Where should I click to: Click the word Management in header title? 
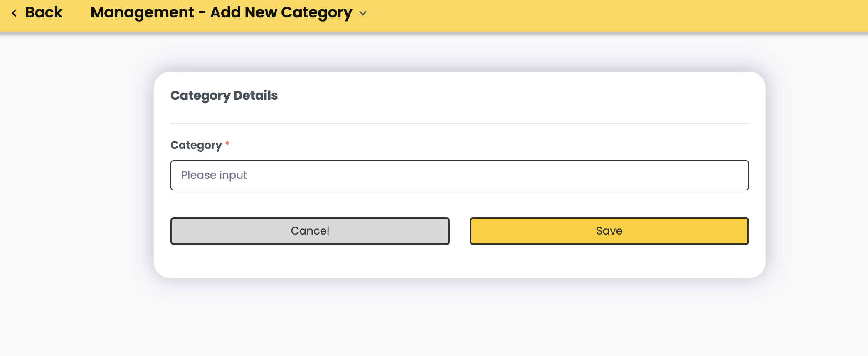pos(142,12)
